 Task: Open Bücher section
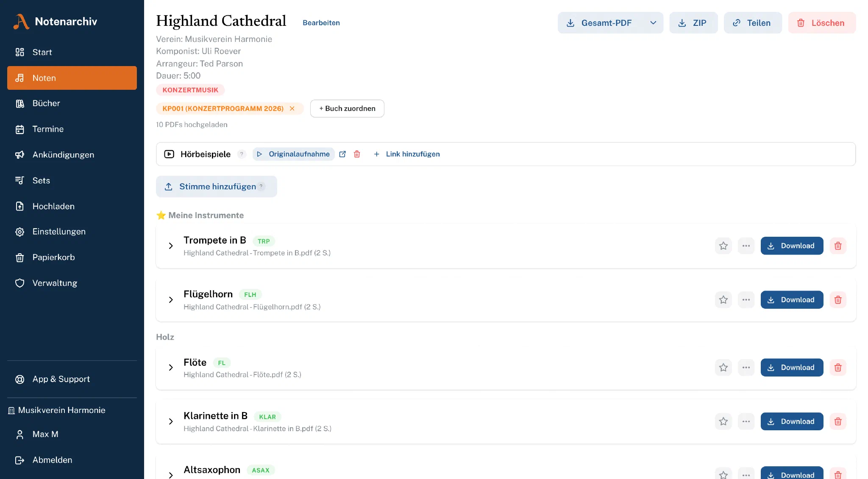tap(72, 103)
